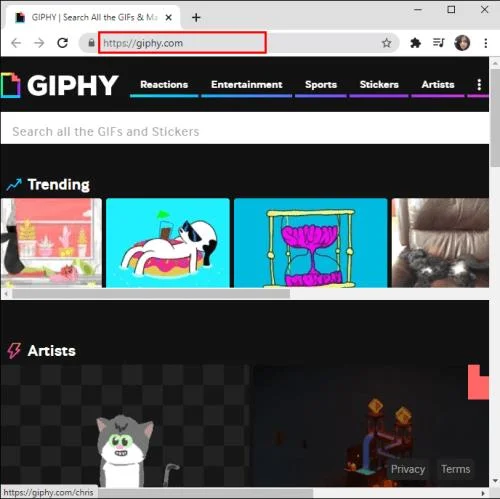Bookmark page with the star icon
Screen dimensions: 500x499
pyautogui.click(x=386, y=43)
